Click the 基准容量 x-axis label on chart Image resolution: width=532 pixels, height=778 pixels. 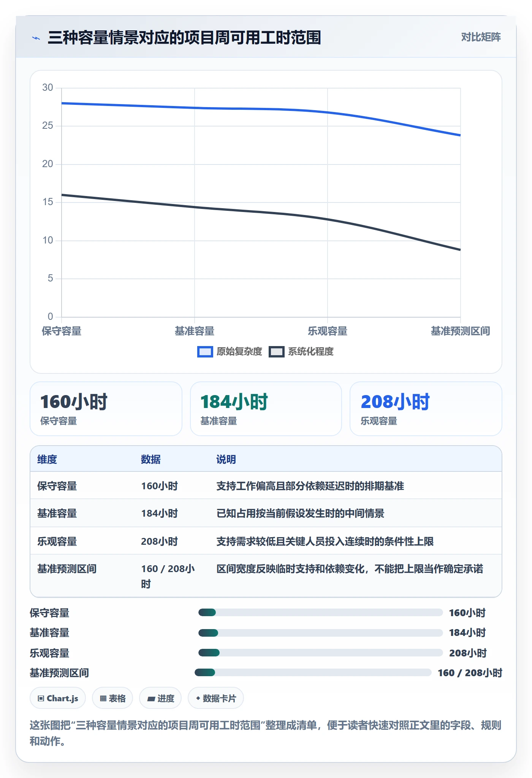click(x=195, y=331)
